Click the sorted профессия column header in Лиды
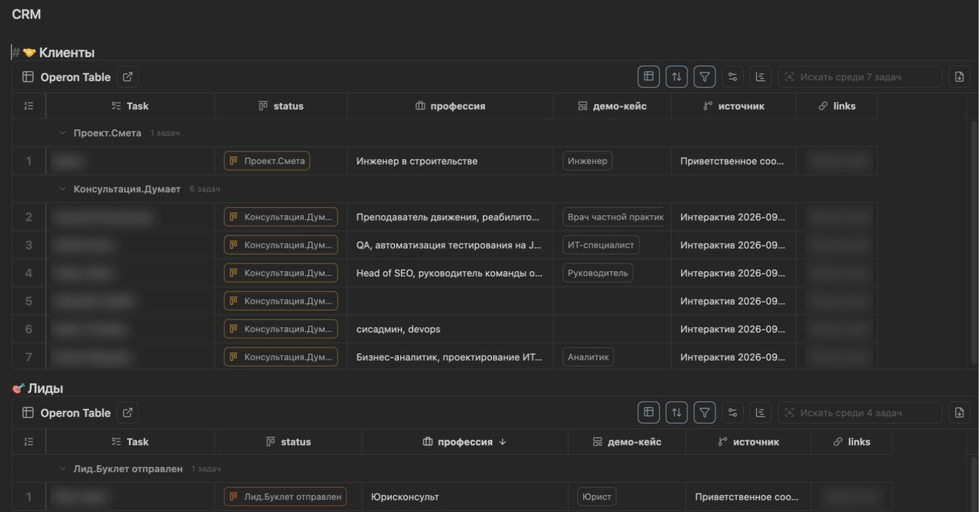 tap(465, 441)
